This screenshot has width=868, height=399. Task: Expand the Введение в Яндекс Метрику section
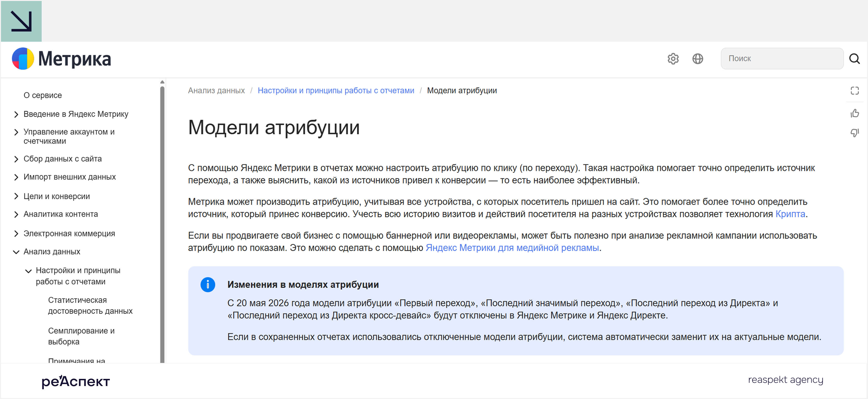pos(16,114)
